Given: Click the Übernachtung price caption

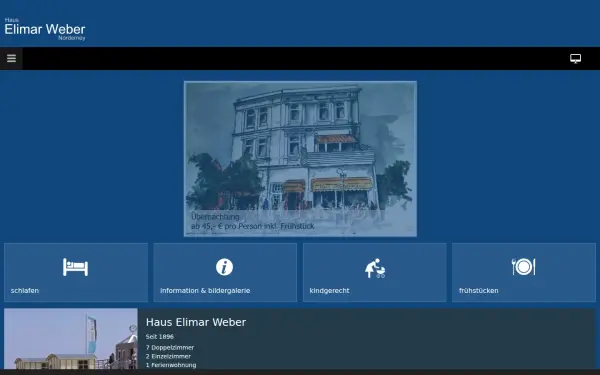Looking at the screenshot, I should click(x=253, y=222).
